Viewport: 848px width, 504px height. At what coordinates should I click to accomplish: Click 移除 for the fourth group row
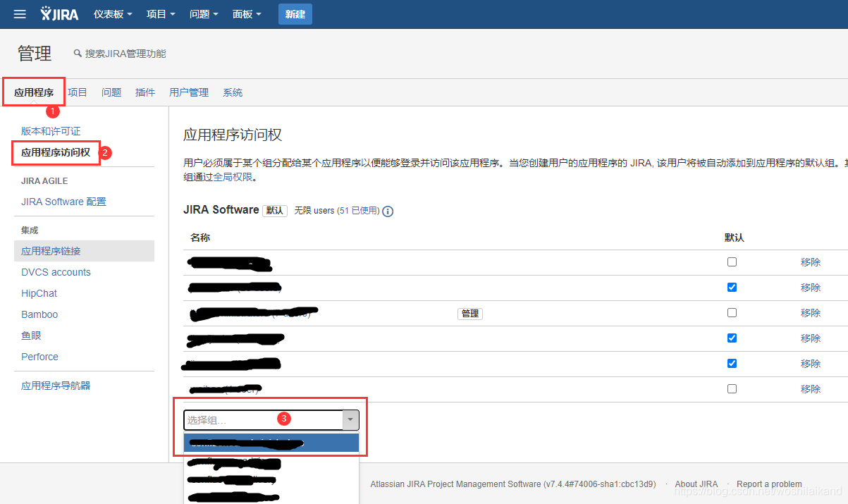click(811, 338)
